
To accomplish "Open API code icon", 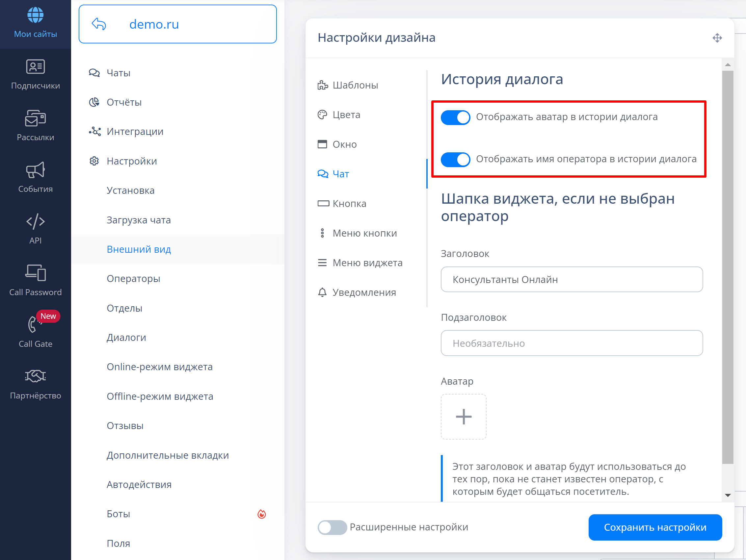I will coord(36,221).
